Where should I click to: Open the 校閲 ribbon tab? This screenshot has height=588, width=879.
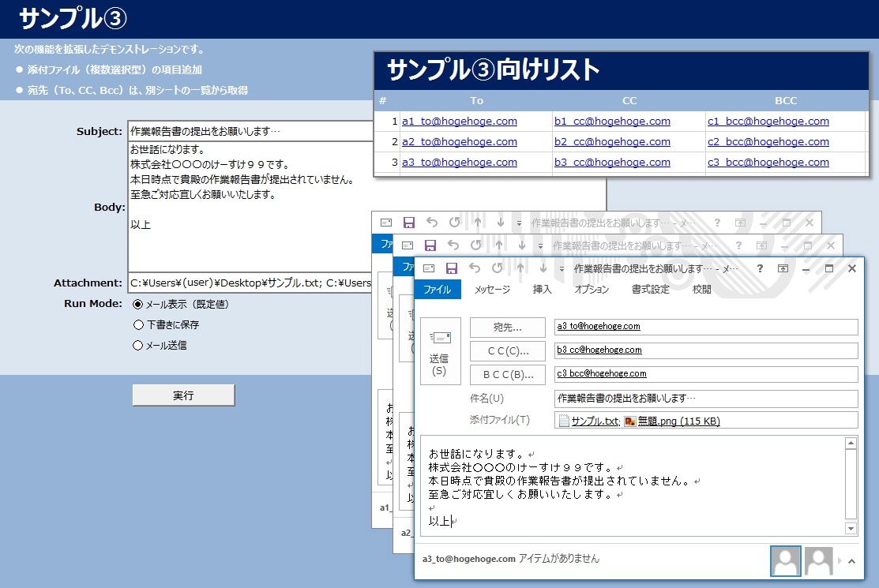click(701, 290)
